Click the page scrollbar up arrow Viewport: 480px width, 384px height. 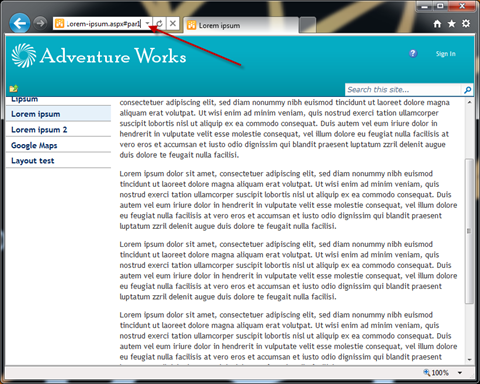pyautogui.click(x=469, y=102)
